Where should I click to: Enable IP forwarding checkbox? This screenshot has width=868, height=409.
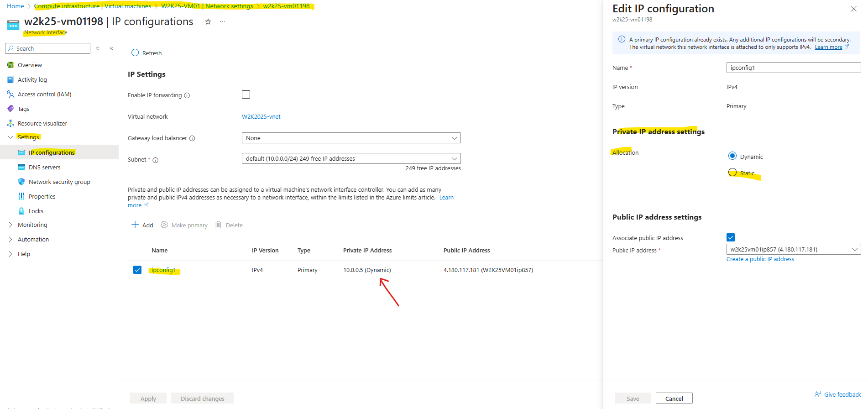click(x=246, y=94)
